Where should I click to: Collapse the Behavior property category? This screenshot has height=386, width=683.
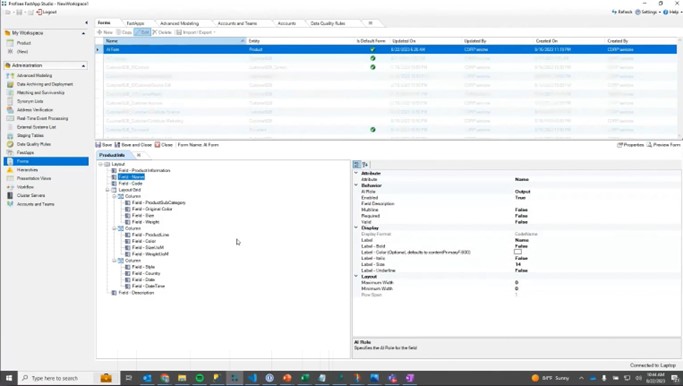tap(356, 186)
